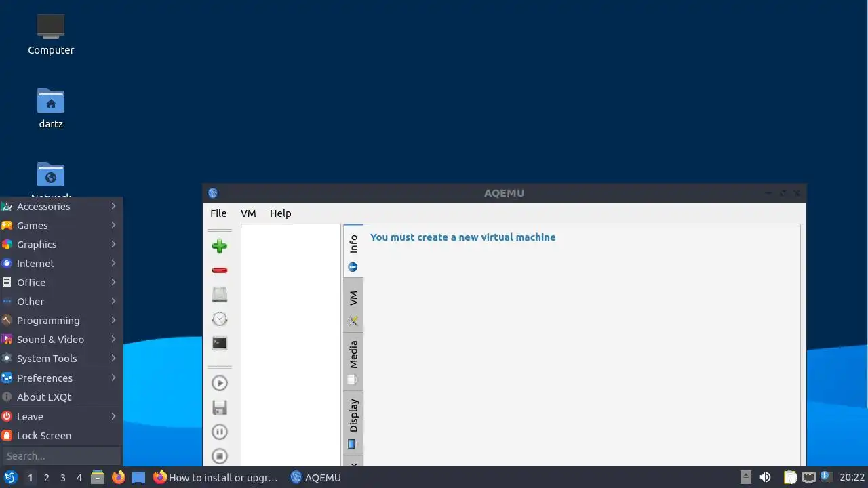Click the LXQt start menu bird icon
The height and width of the screenshot is (488, 868).
tap(10, 477)
